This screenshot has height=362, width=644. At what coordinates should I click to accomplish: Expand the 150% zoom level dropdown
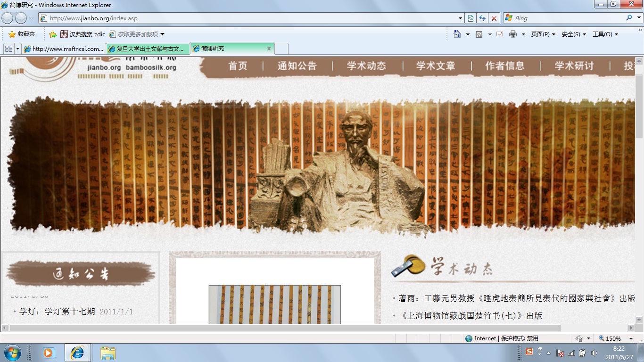click(631, 338)
